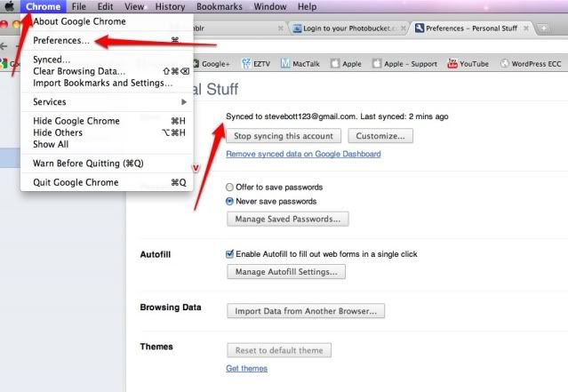Open the Window menu
The height and width of the screenshot is (392, 568).
[270, 6]
